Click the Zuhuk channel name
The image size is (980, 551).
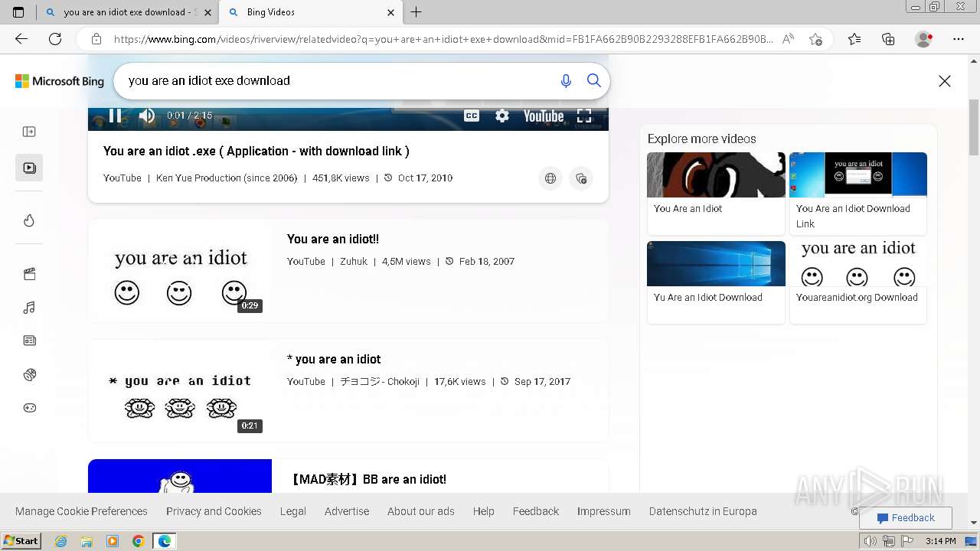point(354,261)
